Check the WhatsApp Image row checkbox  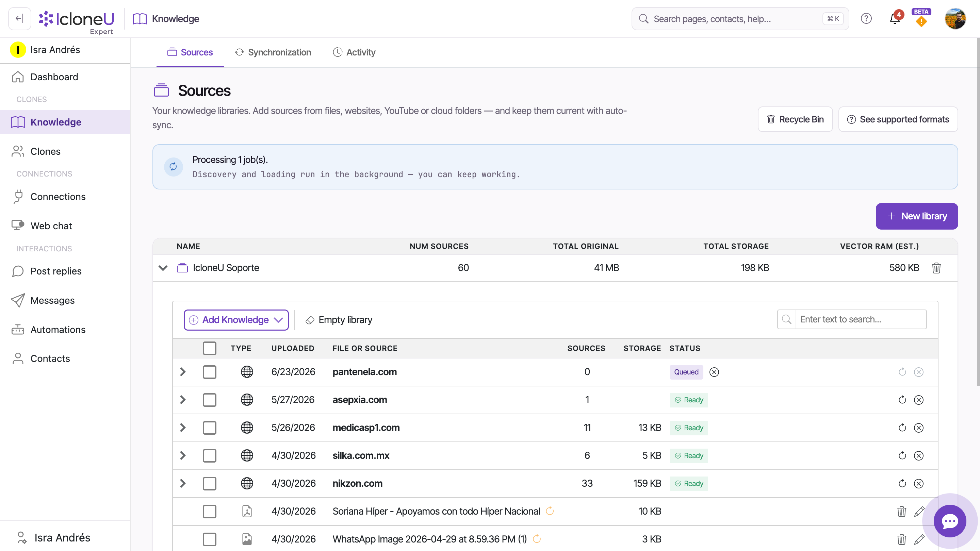(x=210, y=539)
